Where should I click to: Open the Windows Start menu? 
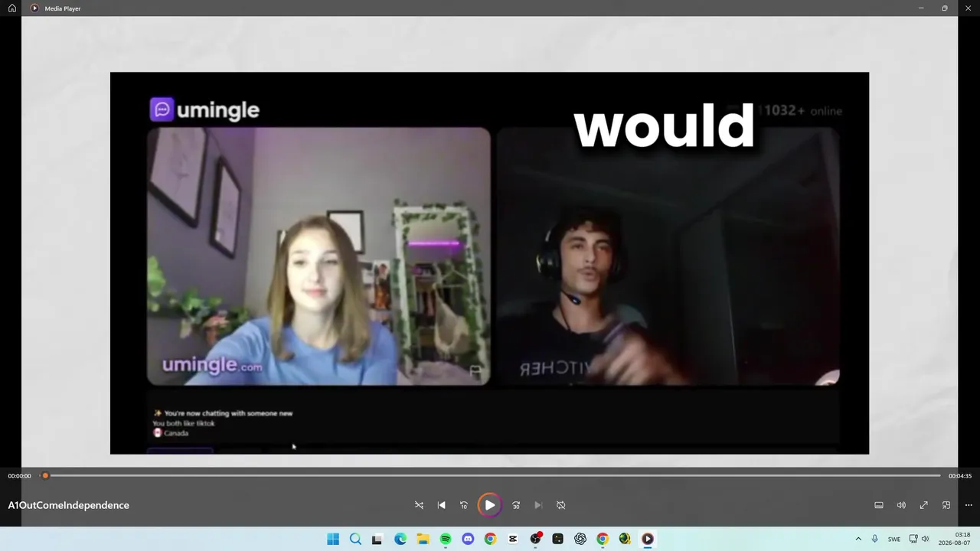pyautogui.click(x=333, y=539)
